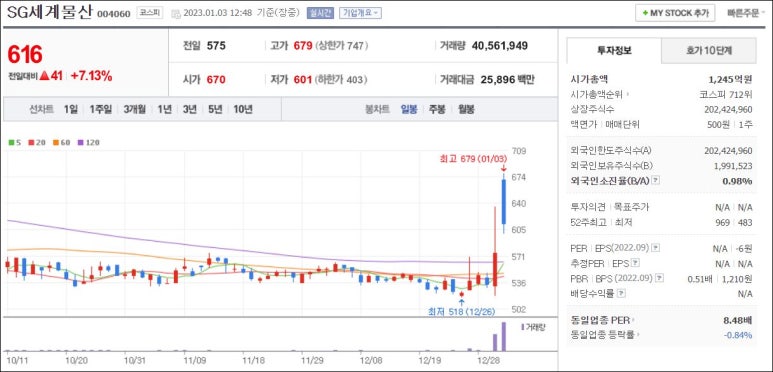The image size is (773, 372).
Task: Select the 월봉 candlestick chart
Action: click(x=465, y=109)
